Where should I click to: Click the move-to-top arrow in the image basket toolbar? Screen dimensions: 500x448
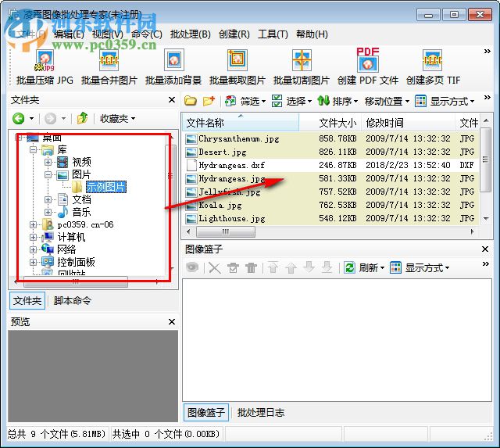(273, 267)
